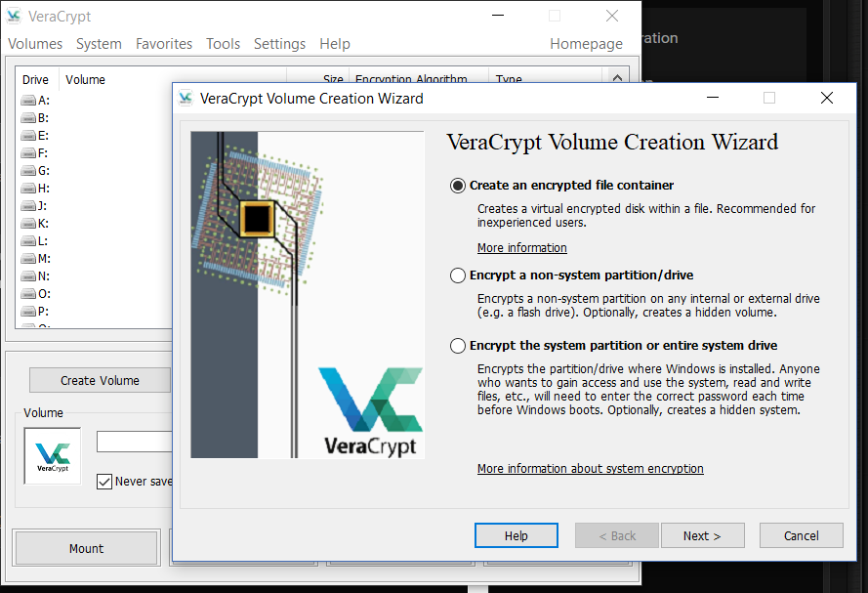Minimize the Volume Creation Wizard window
Screen dimensions: 868x593
pos(713,98)
